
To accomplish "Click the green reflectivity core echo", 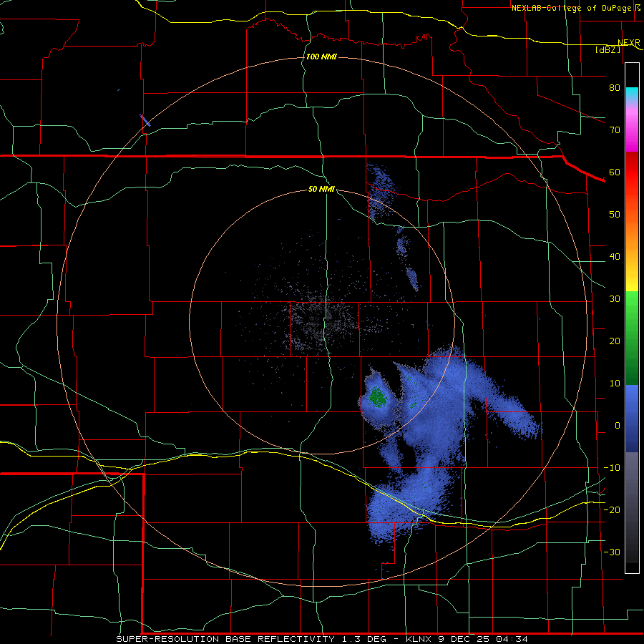I will pos(377,396).
